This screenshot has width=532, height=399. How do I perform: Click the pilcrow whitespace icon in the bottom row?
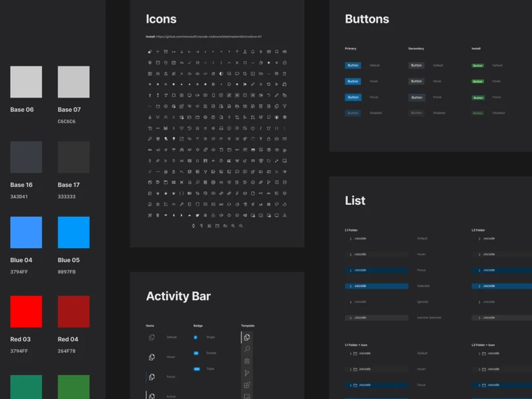(201, 225)
